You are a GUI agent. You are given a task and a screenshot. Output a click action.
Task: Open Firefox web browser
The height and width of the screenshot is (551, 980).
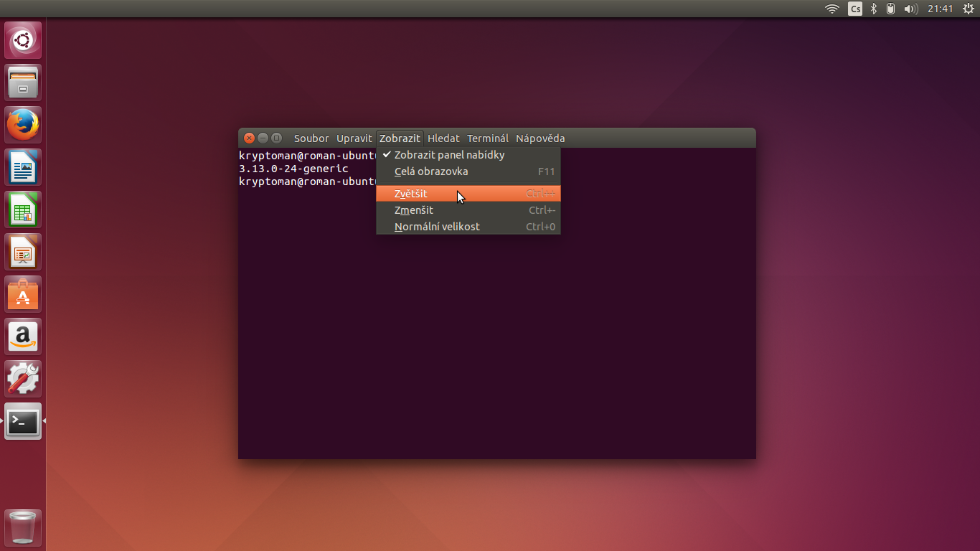pyautogui.click(x=23, y=125)
